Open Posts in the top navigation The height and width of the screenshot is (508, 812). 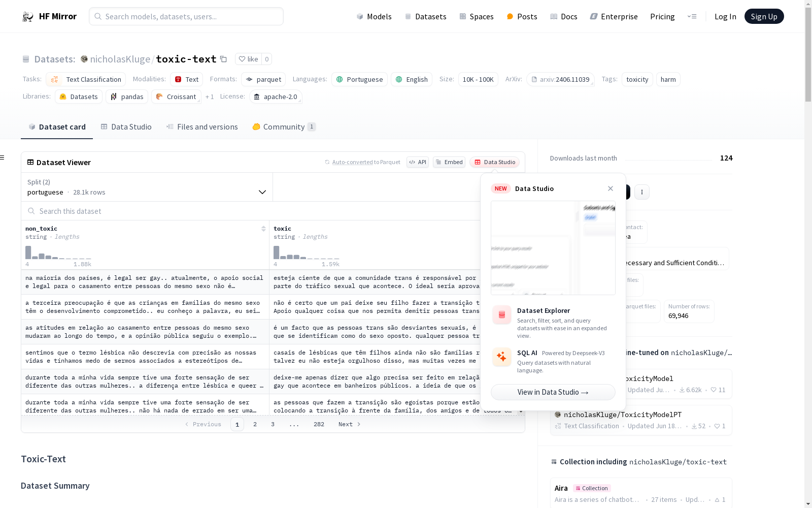522,16
